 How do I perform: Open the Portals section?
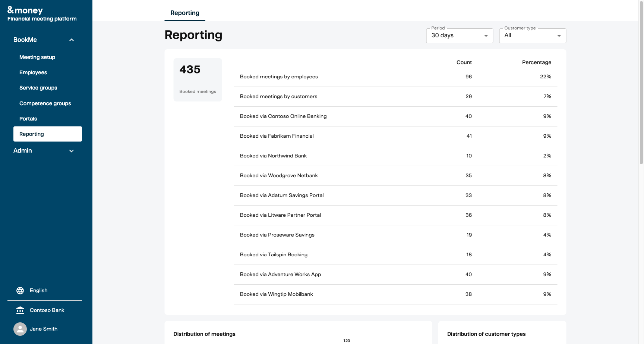point(28,119)
